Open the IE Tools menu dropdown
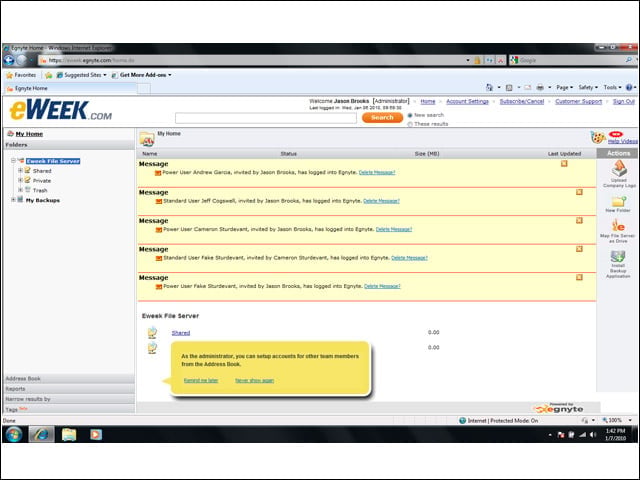640x480 pixels. [x=612, y=87]
